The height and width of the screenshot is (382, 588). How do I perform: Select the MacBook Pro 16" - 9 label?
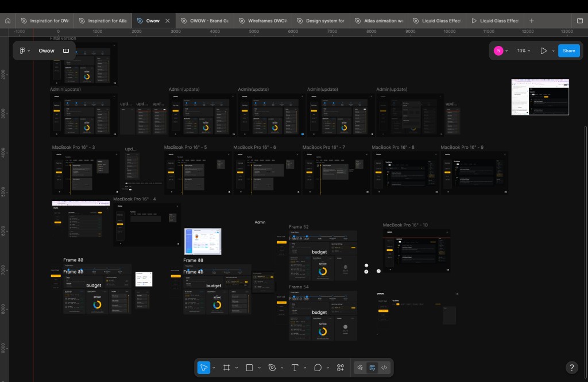(x=462, y=147)
